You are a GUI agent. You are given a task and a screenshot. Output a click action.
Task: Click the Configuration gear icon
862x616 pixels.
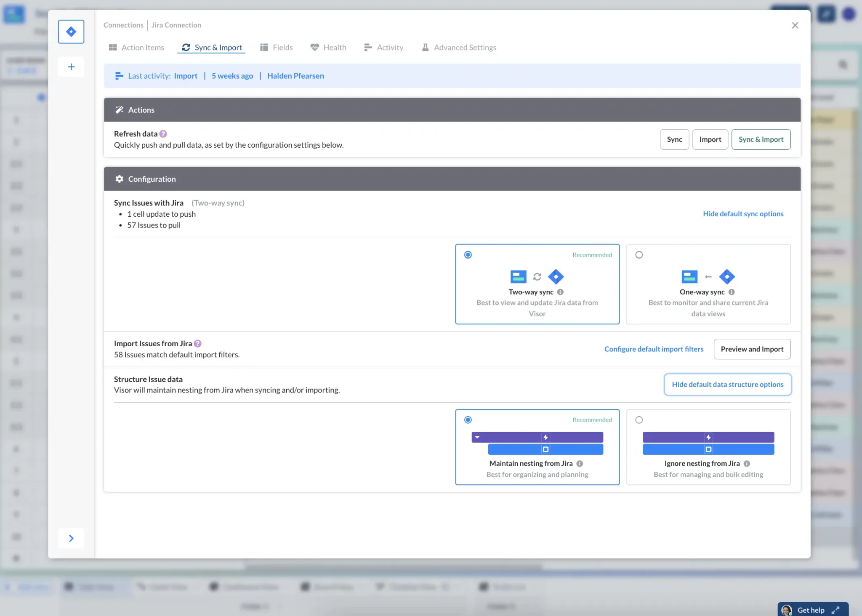[120, 179]
